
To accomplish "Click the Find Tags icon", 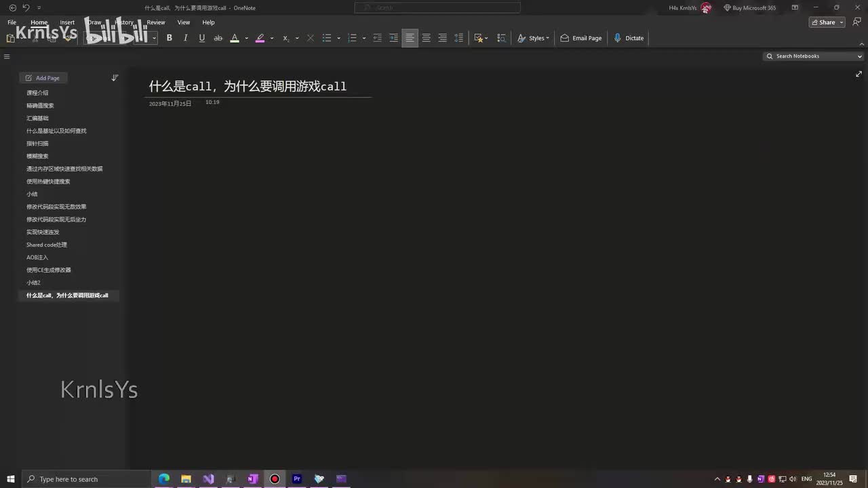I will pos(502,38).
